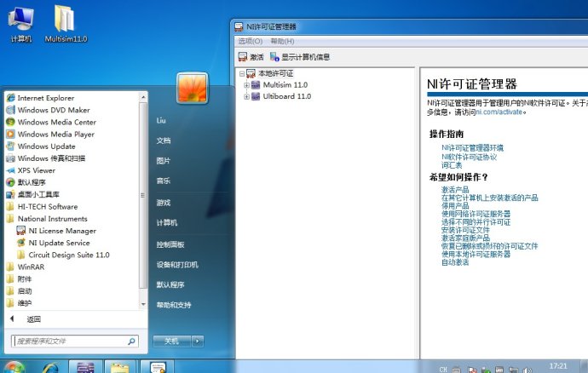Click the 使用网络许可证服务器 link
588x373 pixels.
tap(476, 214)
